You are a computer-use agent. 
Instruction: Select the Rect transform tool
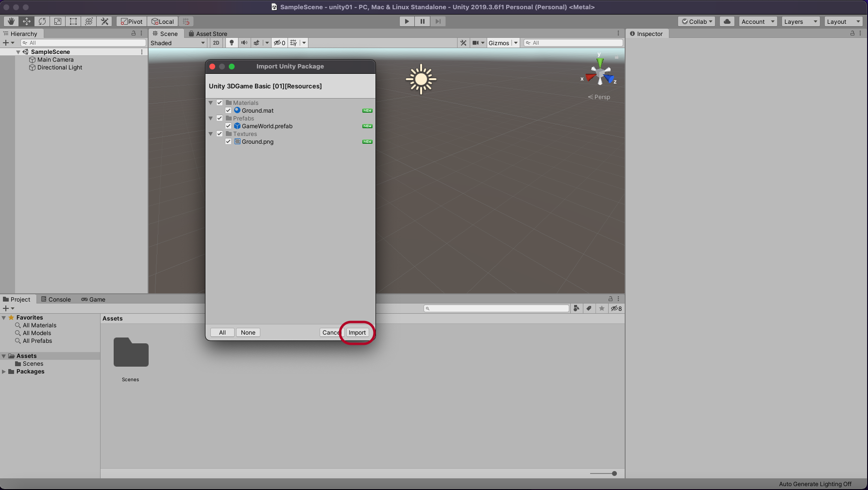[73, 21]
